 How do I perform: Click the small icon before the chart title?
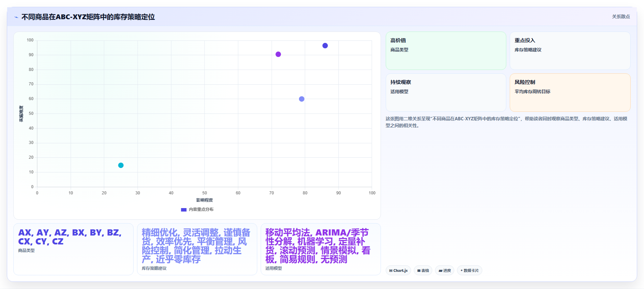pos(16,17)
